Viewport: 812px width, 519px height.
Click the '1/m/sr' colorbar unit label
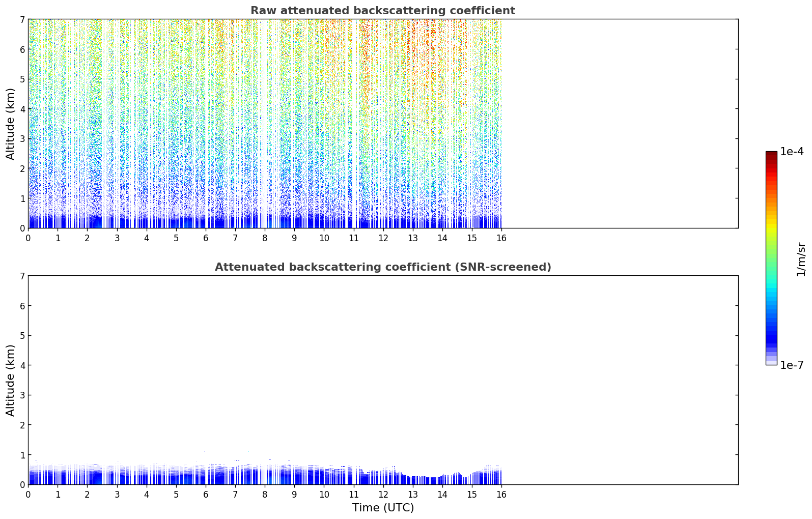tap(801, 259)
